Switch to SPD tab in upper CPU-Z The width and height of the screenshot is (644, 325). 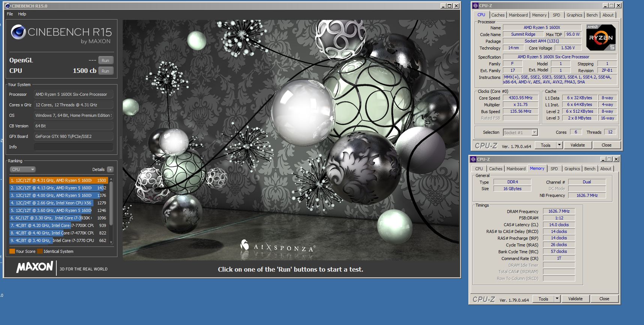(557, 15)
